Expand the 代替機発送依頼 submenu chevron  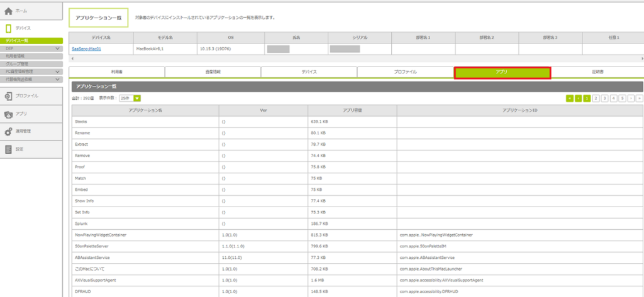click(58, 79)
